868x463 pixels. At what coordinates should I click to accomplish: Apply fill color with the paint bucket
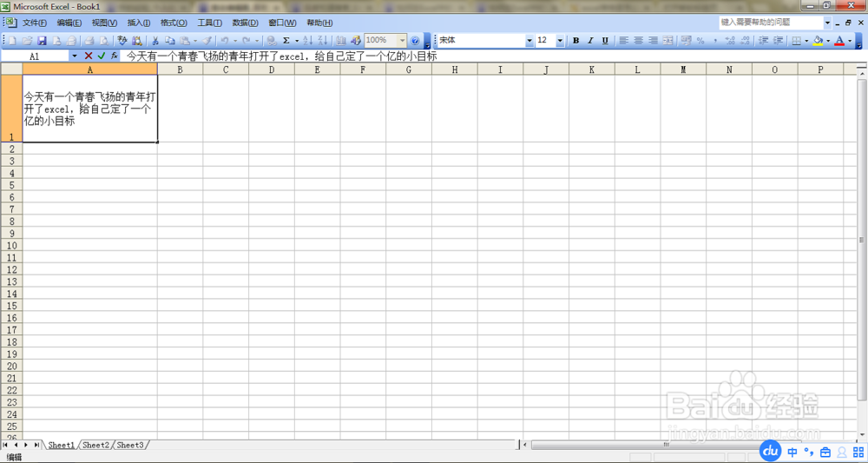819,41
